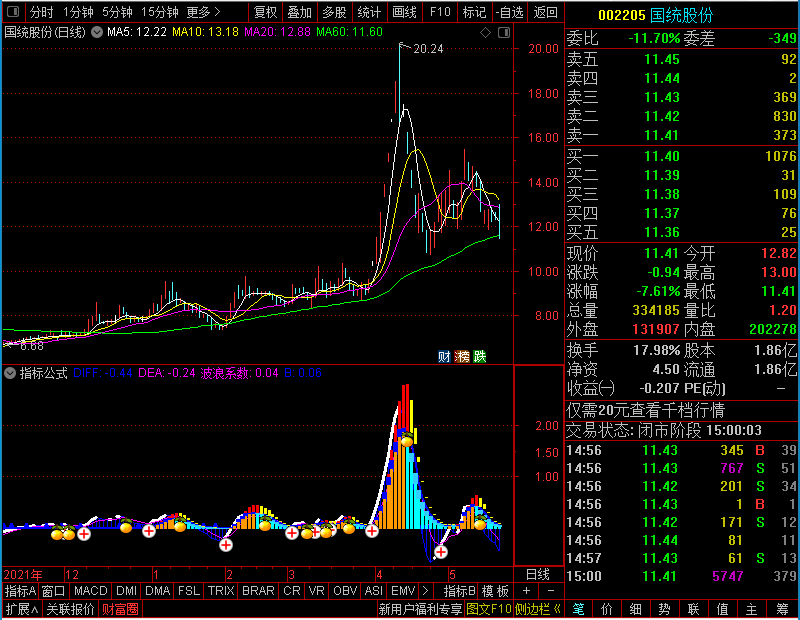
Task: Open 新用户福利专享 promotion link
Action: click(420, 609)
